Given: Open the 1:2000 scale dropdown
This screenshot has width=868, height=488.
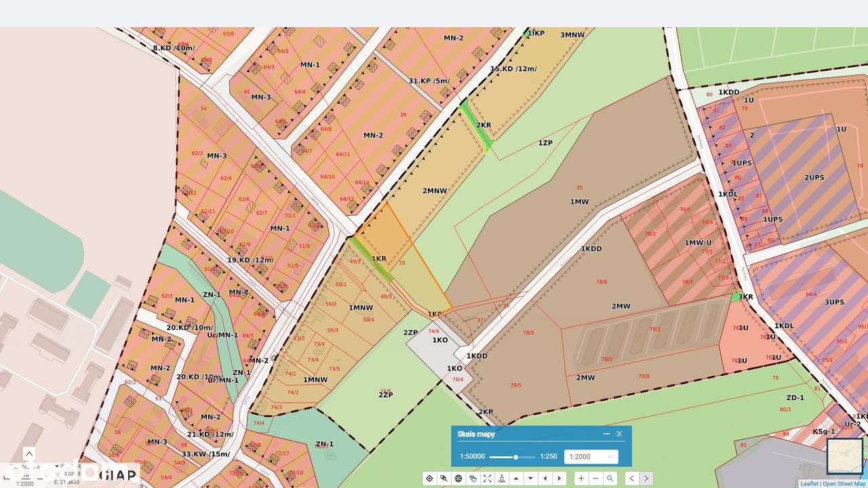Looking at the screenshot, I should tap(590, 456).
